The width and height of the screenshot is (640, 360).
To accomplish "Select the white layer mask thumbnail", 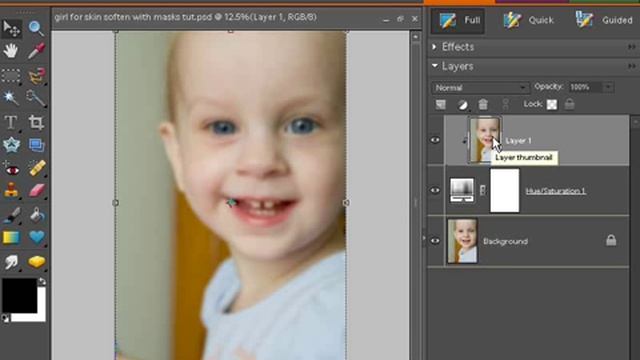I will tap(504, 191).
